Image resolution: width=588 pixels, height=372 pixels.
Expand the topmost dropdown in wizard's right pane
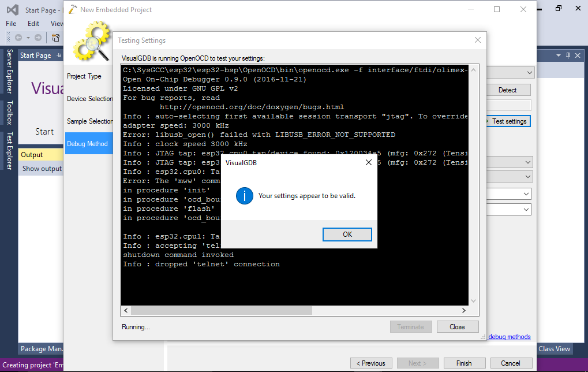pos(529,72)
